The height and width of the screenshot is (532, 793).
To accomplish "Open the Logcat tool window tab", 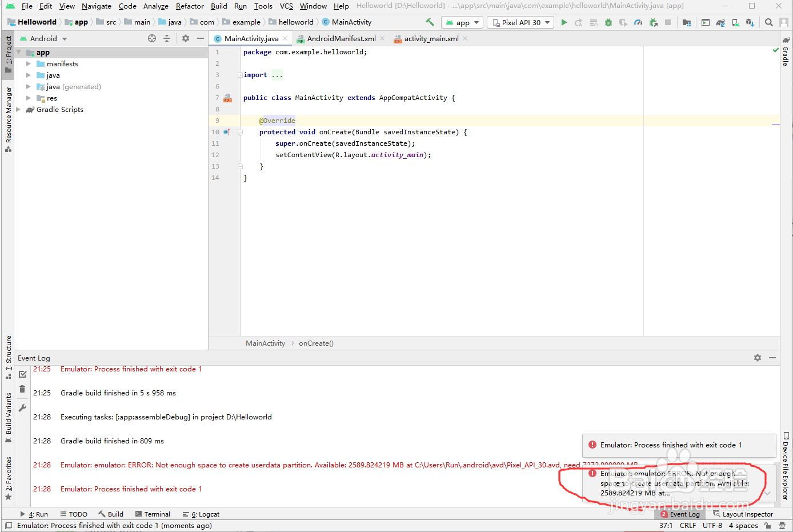I will coord(201,514).
